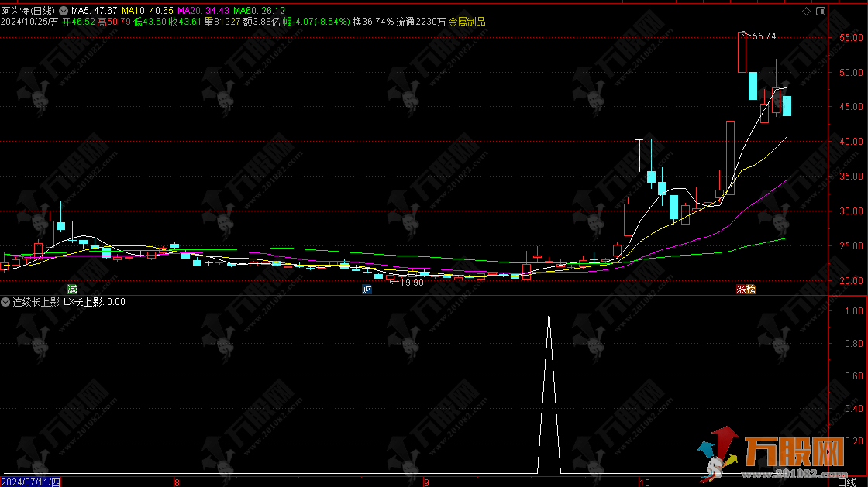Click the change value 幅-4.07(-8.54%)
The height and width of the screenshot is (487, 868).
coord(316,22)
